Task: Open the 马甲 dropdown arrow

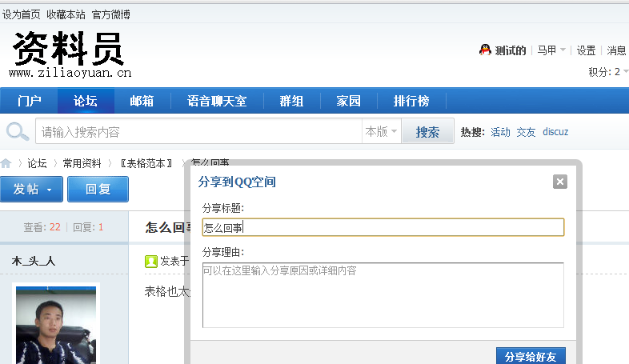Action: pos(563,50)
